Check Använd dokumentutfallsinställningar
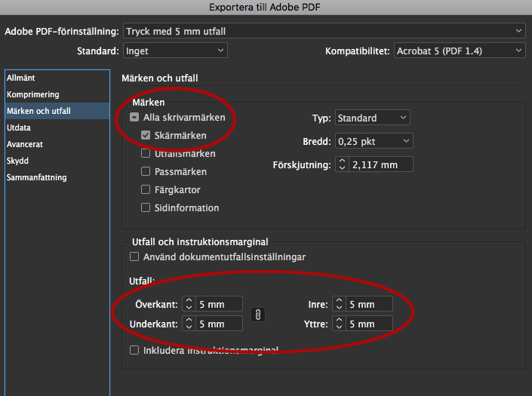Image resolution: width=532 pixels, height=396 pixels. click(x=134, y=256)
